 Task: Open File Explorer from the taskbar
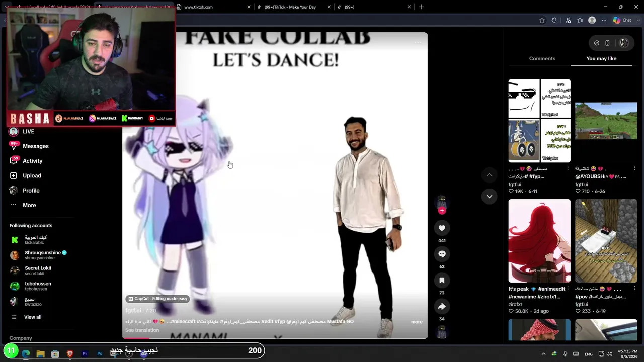pos(41,354)
